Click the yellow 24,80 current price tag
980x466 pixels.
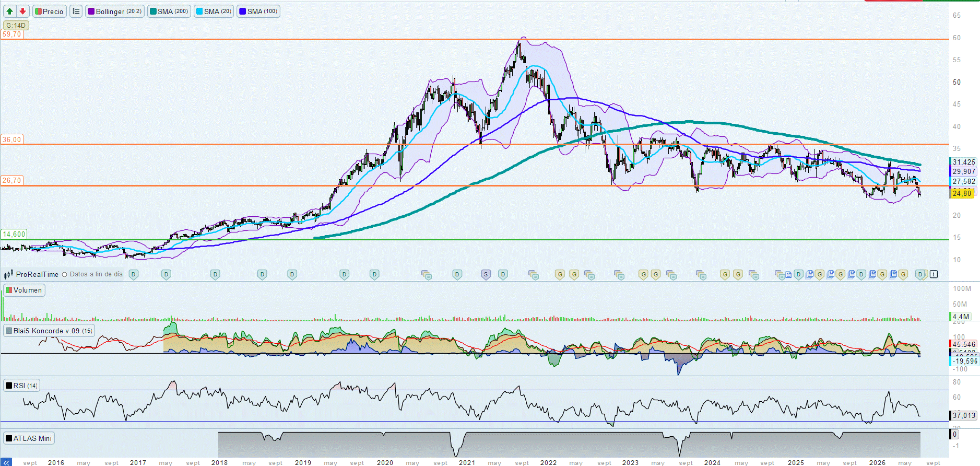click(962, 193)
